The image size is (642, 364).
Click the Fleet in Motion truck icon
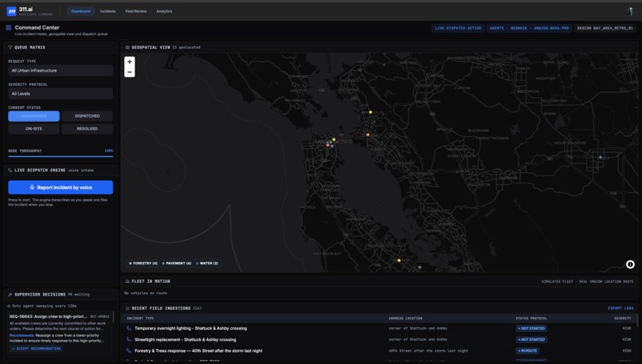tap(127, 281)
